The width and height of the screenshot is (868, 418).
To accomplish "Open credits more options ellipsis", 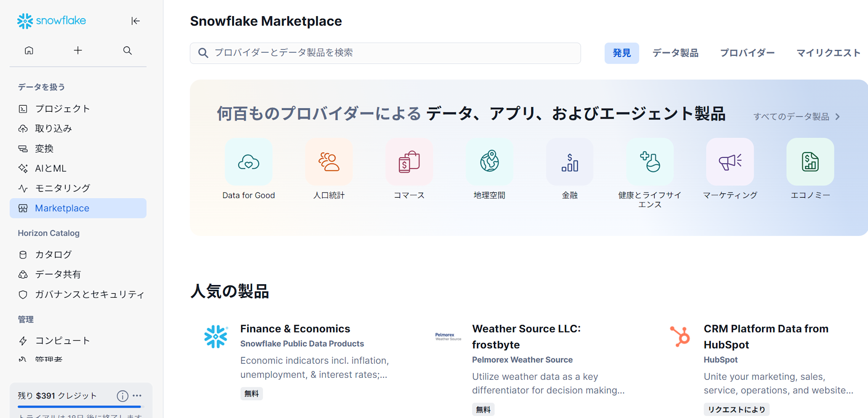I will point(137,396).
